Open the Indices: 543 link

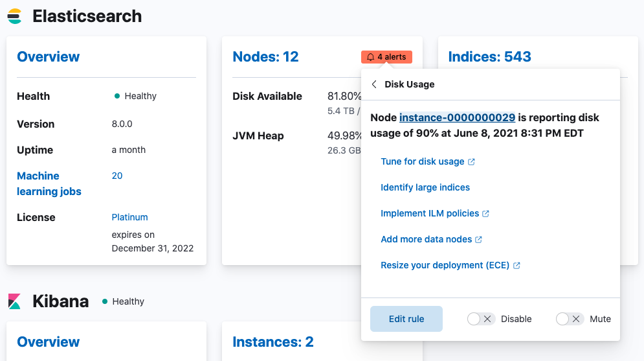pos(489,57)
